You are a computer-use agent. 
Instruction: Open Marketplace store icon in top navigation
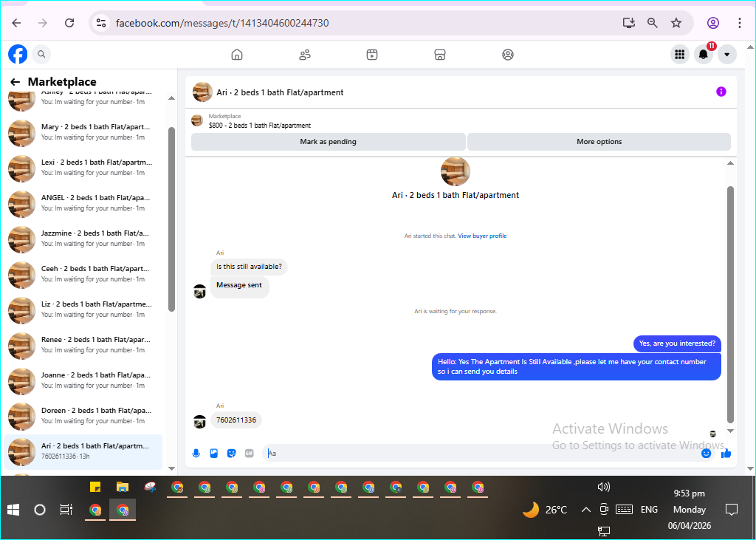pos(440,55)
